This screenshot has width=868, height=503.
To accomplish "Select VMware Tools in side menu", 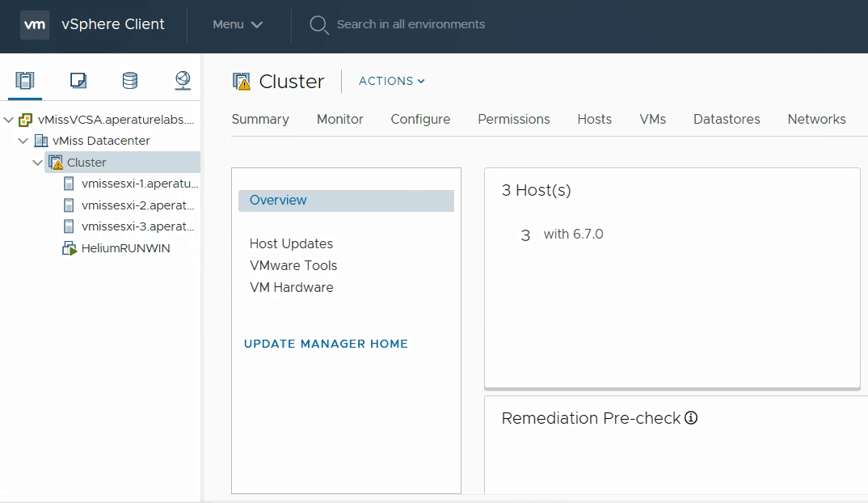I will pyautogui.click(x=293, y=265).
